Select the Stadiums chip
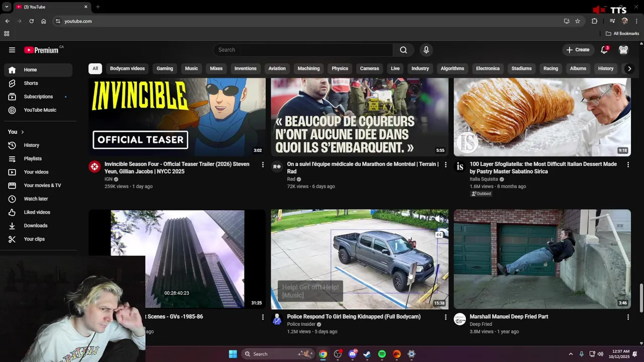Viewport: 644px width, 362px height. 521,68
